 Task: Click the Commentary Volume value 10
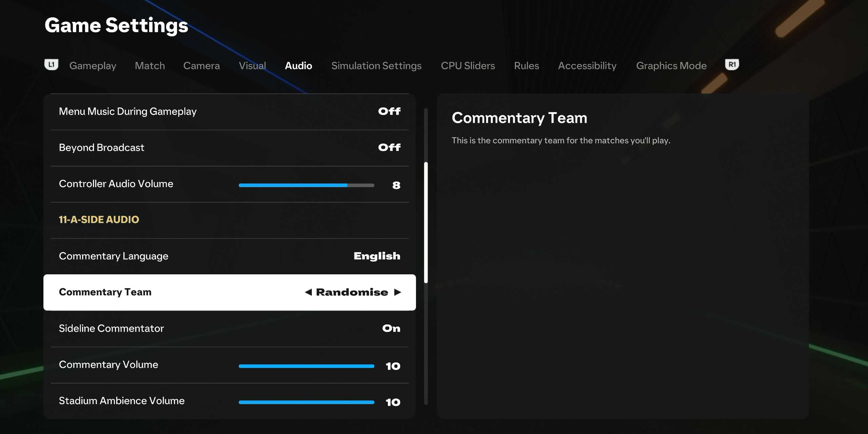(393, 366)
